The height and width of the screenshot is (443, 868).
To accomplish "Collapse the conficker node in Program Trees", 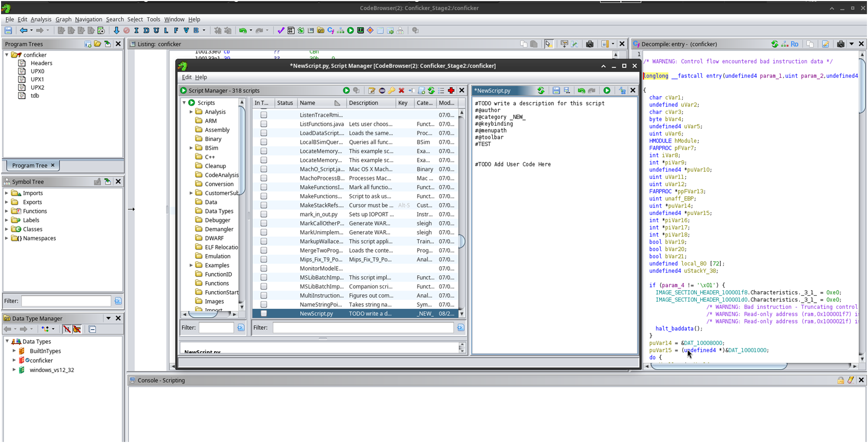I will (7, 55).
